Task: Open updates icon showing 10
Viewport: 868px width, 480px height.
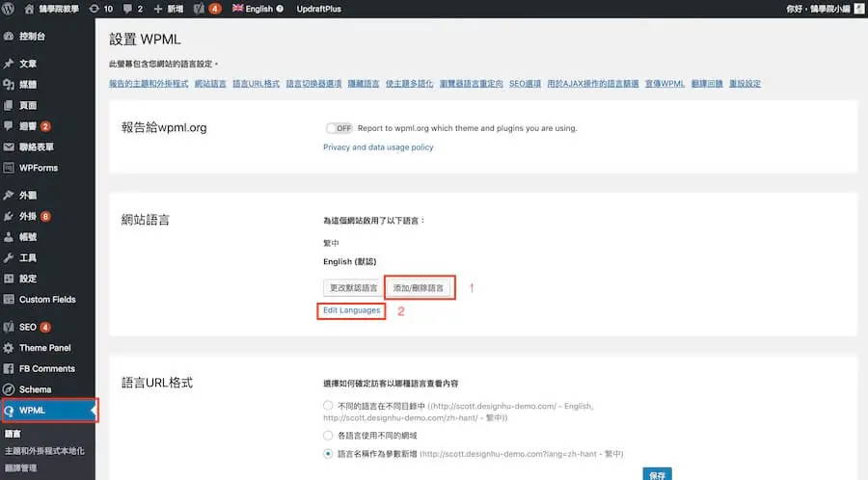Action: (x=95, y=9)
